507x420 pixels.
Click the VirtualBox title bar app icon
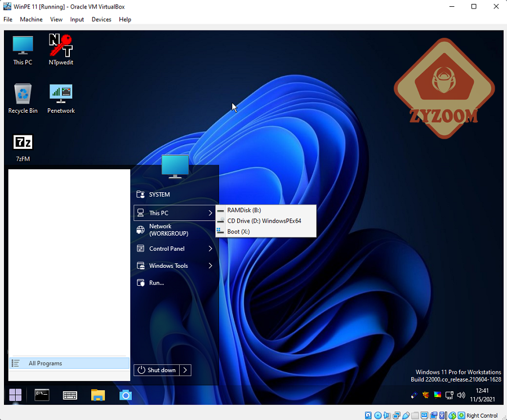7,6
